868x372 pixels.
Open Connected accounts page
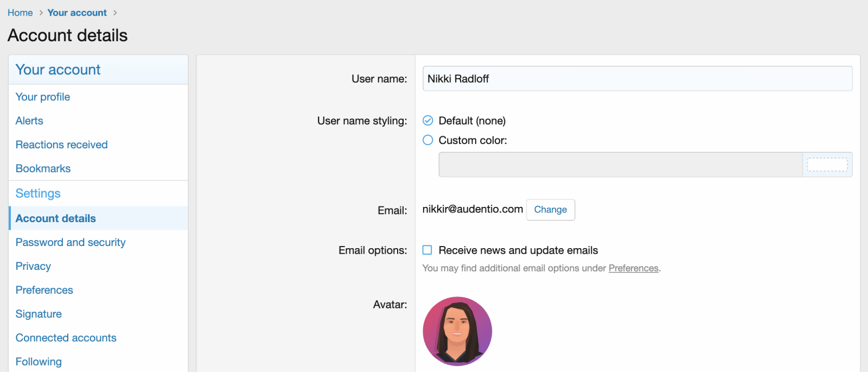pyautogui.click(x=66, y=338)
